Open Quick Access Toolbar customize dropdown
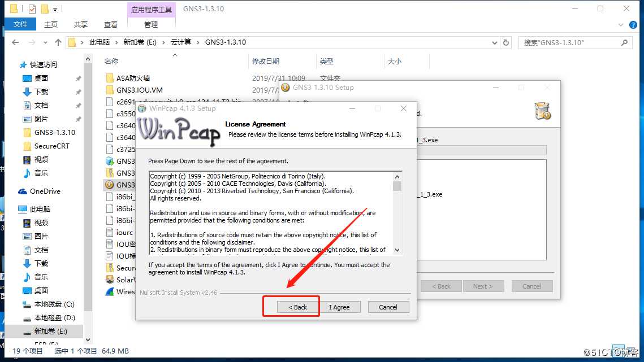This screenshot has width=644, height=362. (x=55, y=9)
